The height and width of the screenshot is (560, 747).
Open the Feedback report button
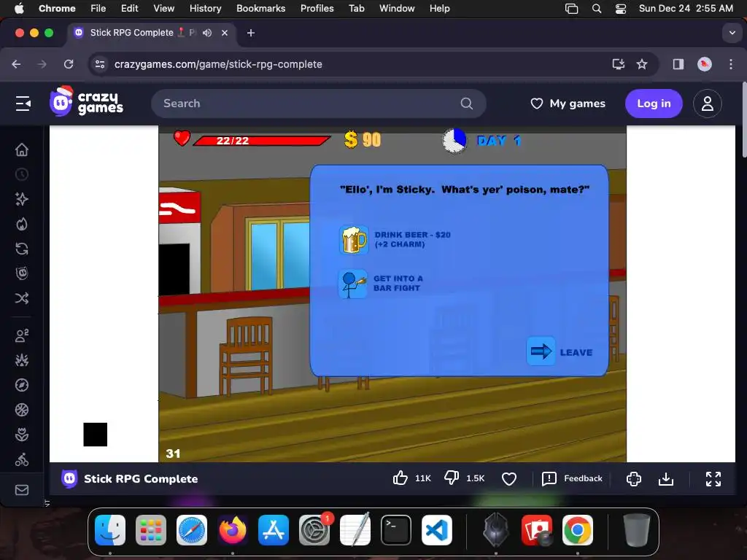pyautogui.click(x=572, y=478)
